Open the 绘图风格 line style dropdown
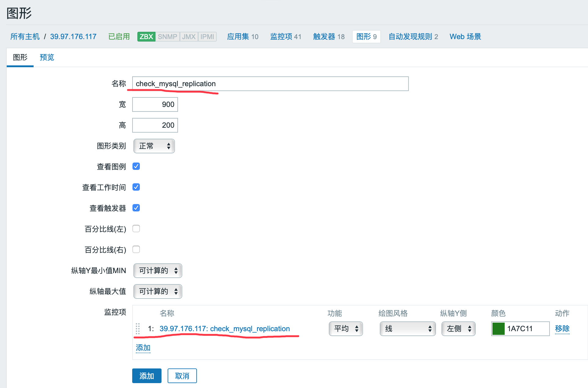 click(x=407, y=329)
